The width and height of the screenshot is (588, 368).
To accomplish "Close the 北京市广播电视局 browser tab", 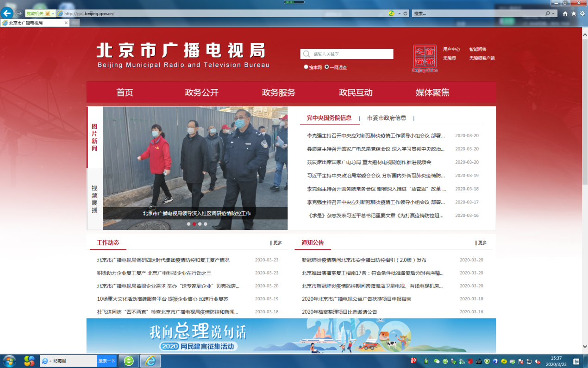I will pos(66,23).
